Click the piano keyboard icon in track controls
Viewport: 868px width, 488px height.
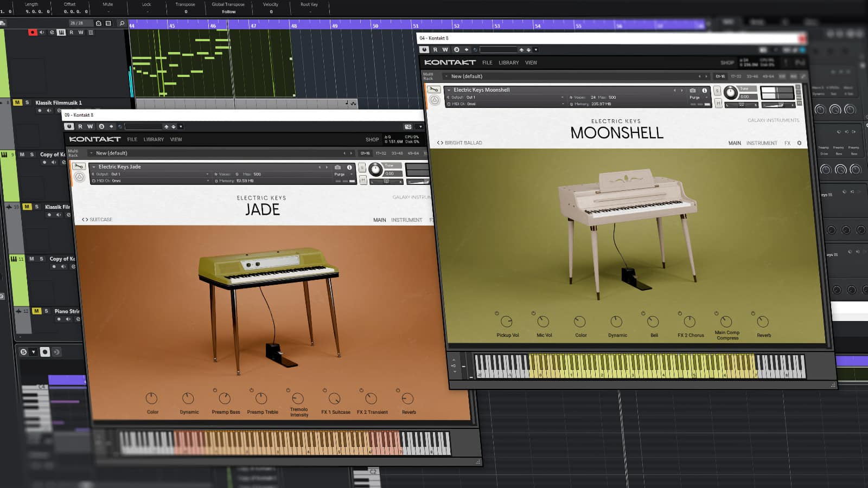tap(61, 33)
